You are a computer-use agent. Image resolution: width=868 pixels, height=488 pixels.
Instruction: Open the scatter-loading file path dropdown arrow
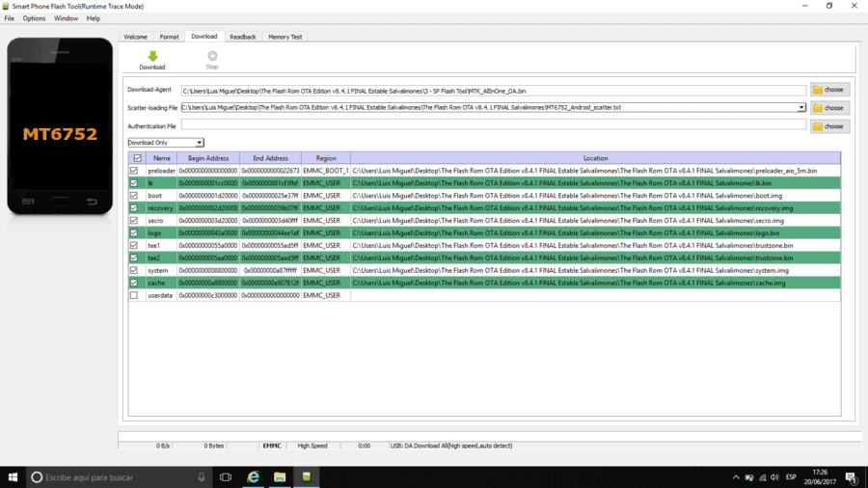click(x=801, y=108)
